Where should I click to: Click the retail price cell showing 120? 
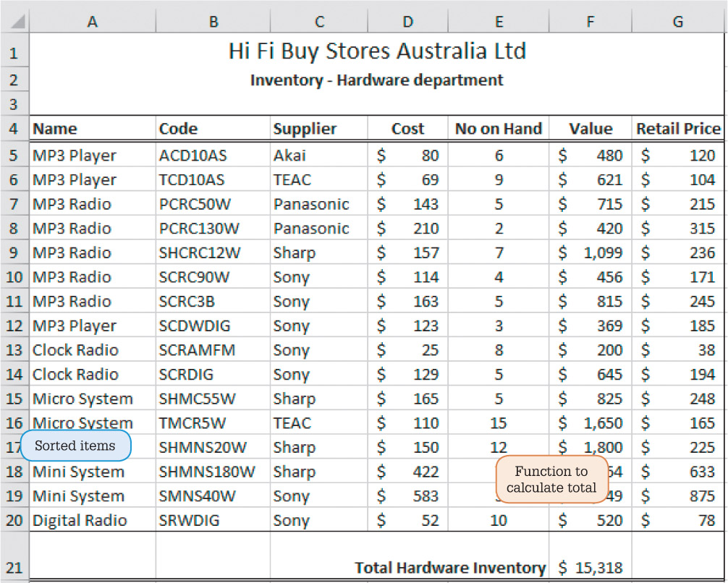pyautogui.click(x=678, y=156)
